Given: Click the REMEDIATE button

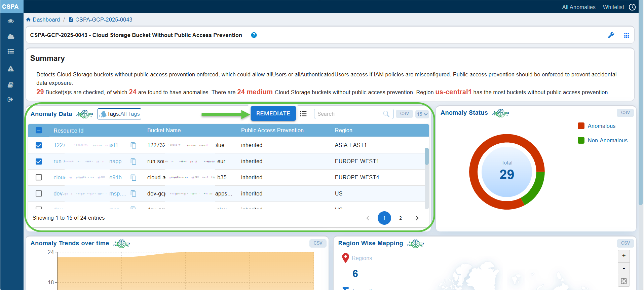Looking at the screenshot, I should [273, 114].
